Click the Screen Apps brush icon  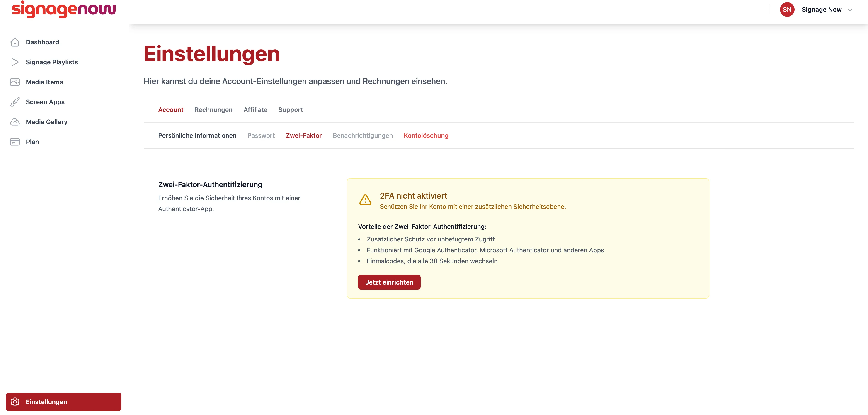(15, 102)
